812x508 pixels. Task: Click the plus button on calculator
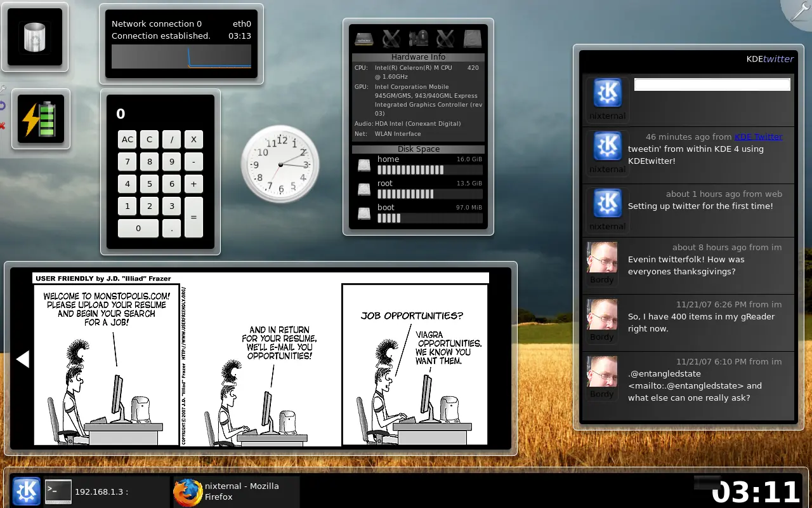pyautogui.click(x=193, y=184)
